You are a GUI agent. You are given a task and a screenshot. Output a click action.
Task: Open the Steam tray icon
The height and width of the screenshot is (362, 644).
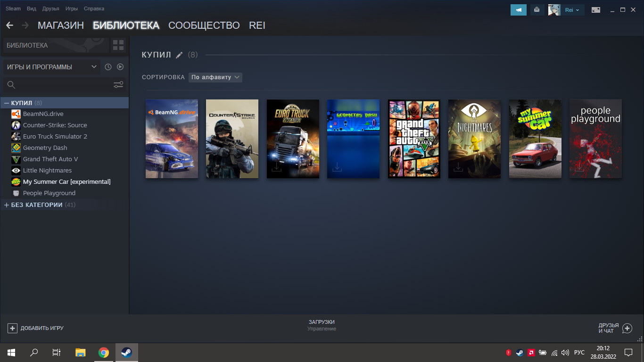(520, 352)
